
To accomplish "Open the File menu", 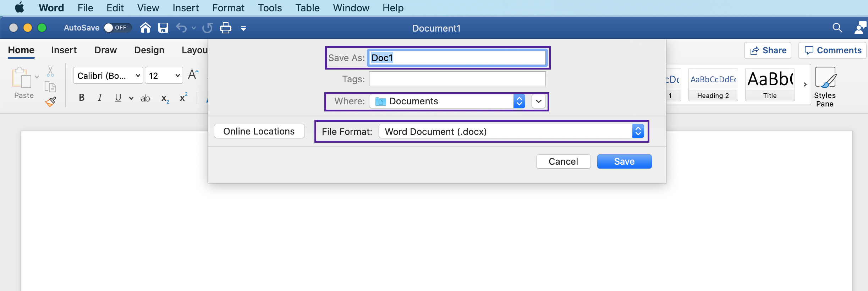I will (86, 8).
